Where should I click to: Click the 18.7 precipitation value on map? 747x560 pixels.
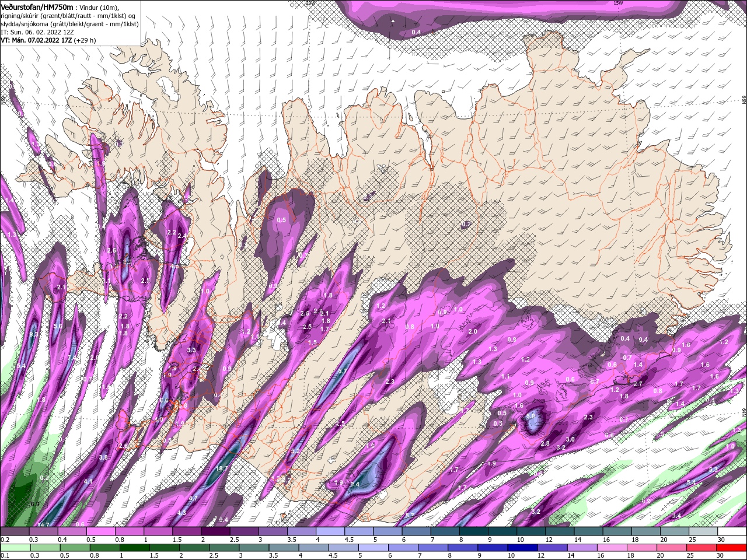[x=222, y=468]
